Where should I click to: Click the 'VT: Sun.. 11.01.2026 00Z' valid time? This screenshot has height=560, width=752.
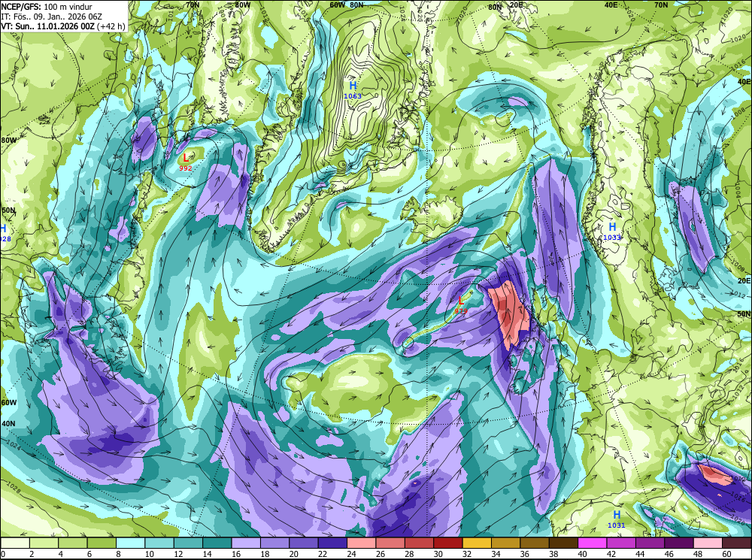click(x=48, y=26)
